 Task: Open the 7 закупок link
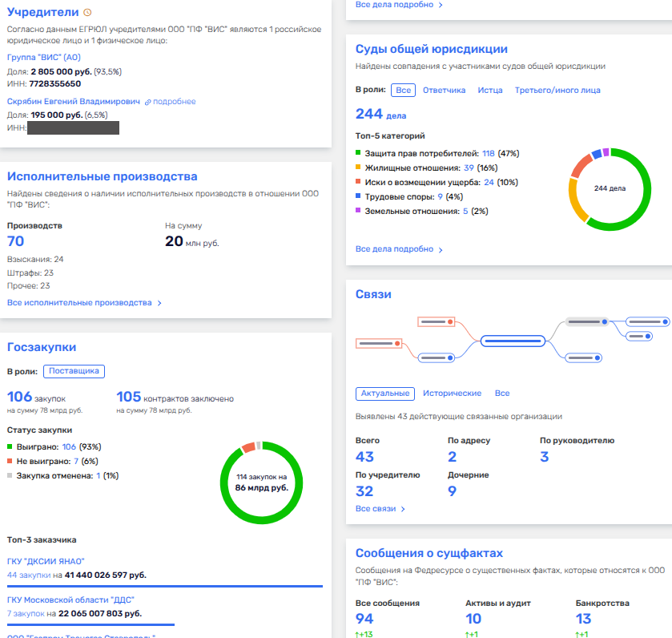click(x=26, y=614)
